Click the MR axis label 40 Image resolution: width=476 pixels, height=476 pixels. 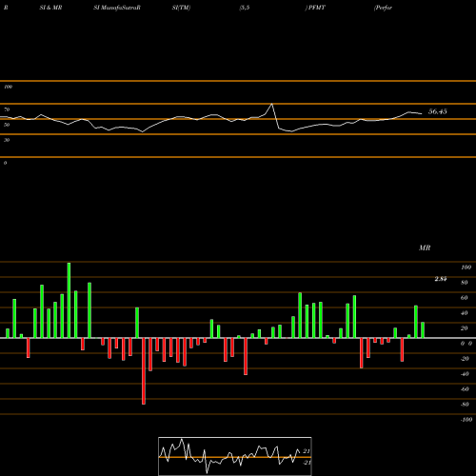point(465,313)
